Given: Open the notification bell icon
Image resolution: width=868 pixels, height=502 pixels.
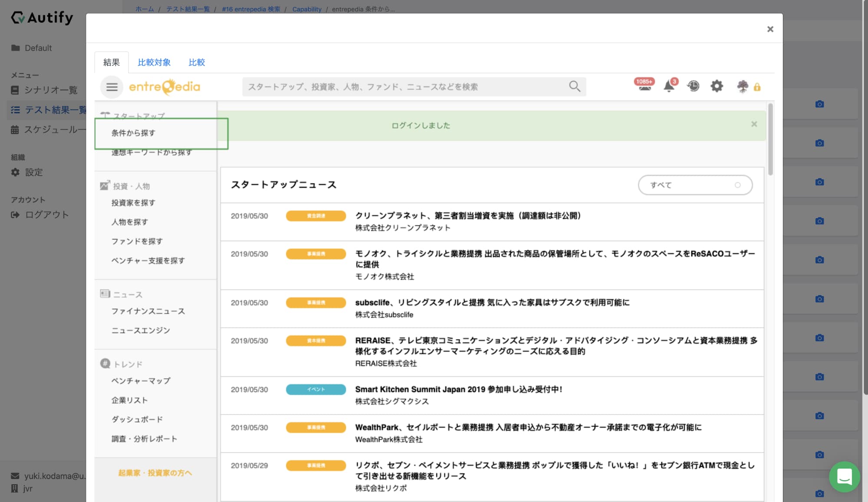Looking at the screenshot, I should pyautogui.click(x=670, y=86).
